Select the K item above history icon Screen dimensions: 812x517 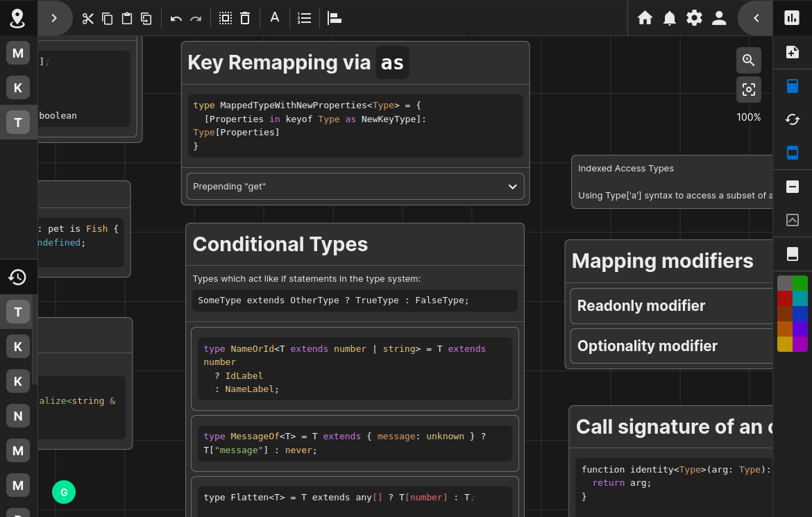pyautogui.click(x=17, y=87)
